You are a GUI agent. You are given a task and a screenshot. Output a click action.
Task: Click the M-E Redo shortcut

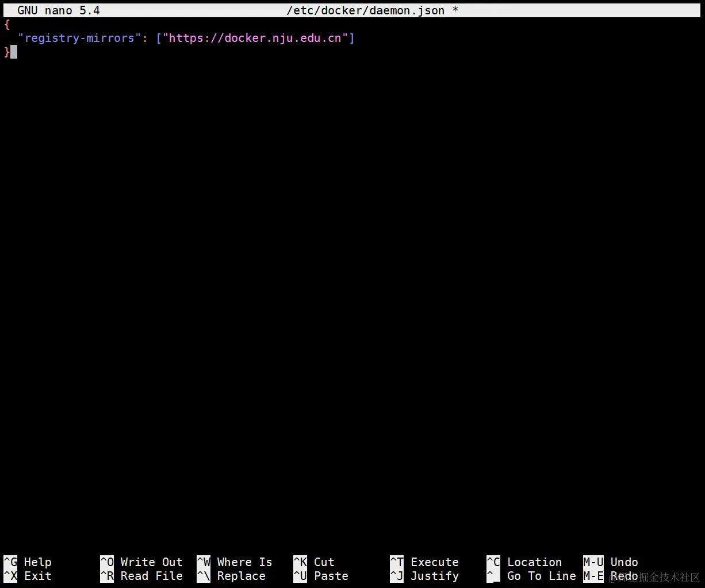coord(611,576)
